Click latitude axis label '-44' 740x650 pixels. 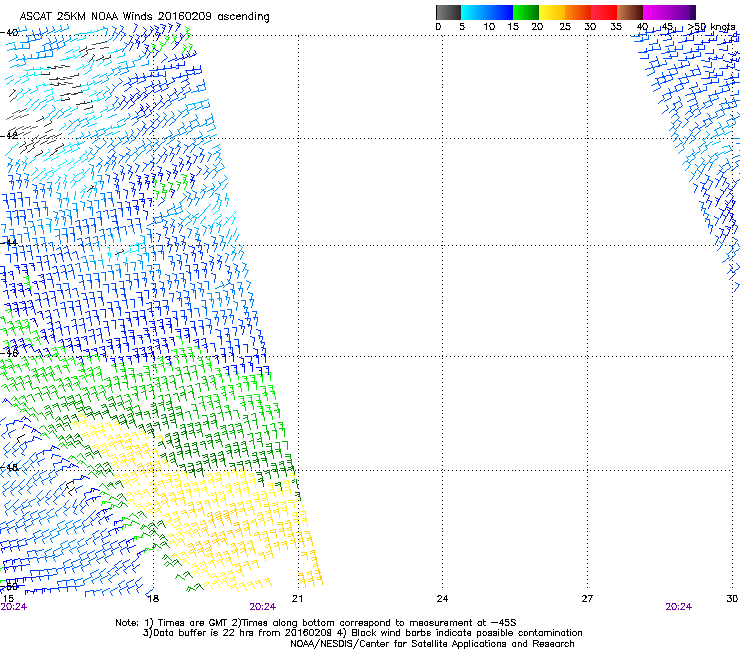pos(9,243)
